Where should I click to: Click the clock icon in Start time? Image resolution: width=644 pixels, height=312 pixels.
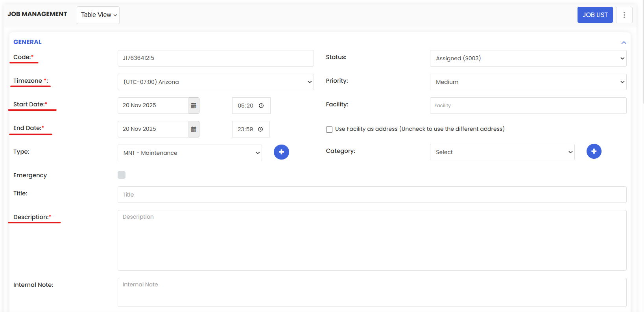click(261, 106)
